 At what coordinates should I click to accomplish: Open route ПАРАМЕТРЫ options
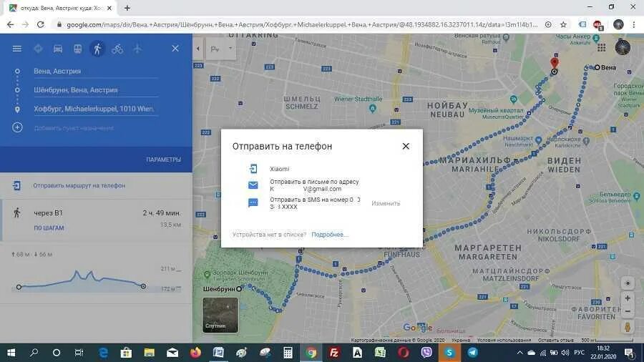click(x=163, y=160)
